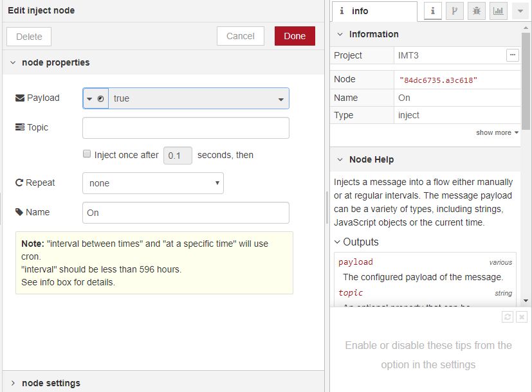Screen dimensions: 532x392
Task: Click the sidebar scroll down arrow
Action: pos(526,301)
